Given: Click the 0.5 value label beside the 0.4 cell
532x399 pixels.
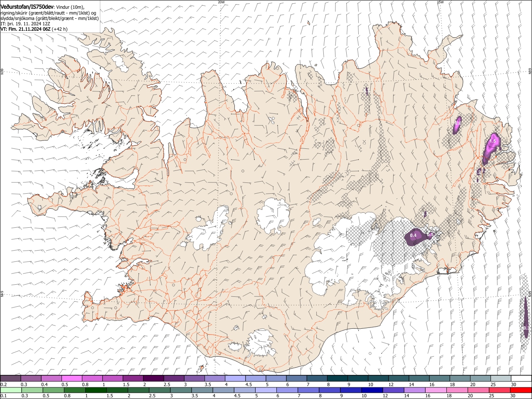Looking at the screenshot, I should (430, 234).
